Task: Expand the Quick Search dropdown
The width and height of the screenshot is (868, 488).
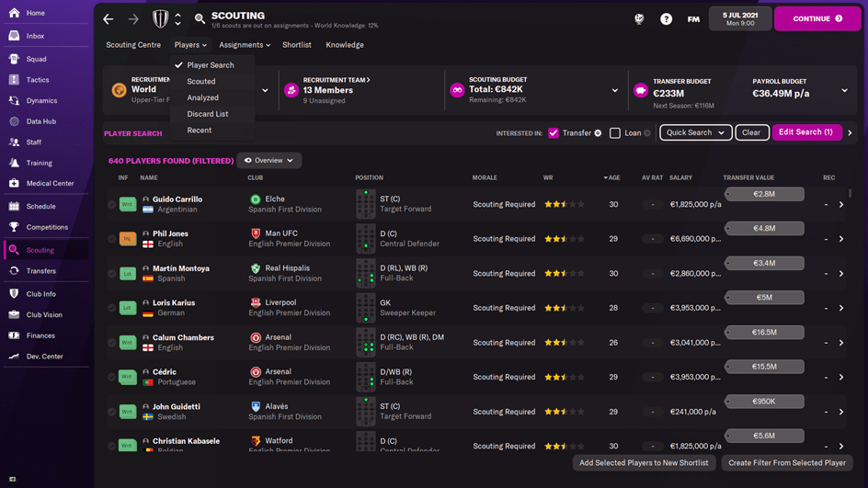Action: tap(695, 132)
